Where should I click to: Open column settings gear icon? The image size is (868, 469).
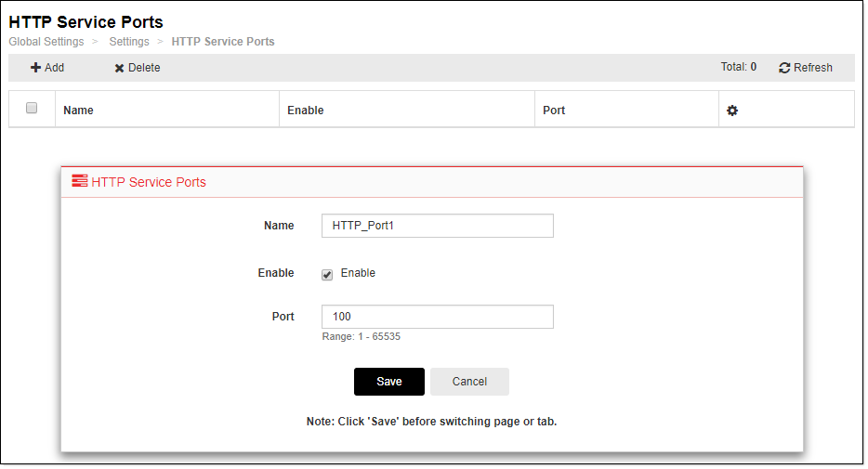pos(731,111)
